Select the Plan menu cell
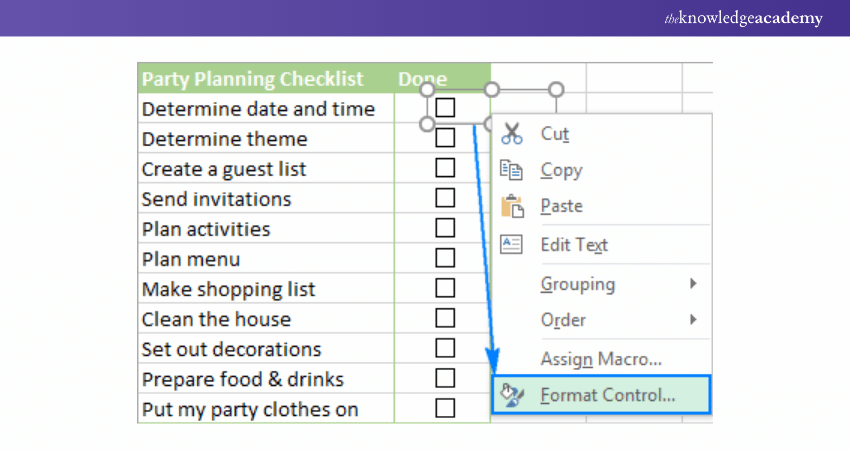Image resolution: width=850 pixels, height=450 pixels. click(191, 259)
